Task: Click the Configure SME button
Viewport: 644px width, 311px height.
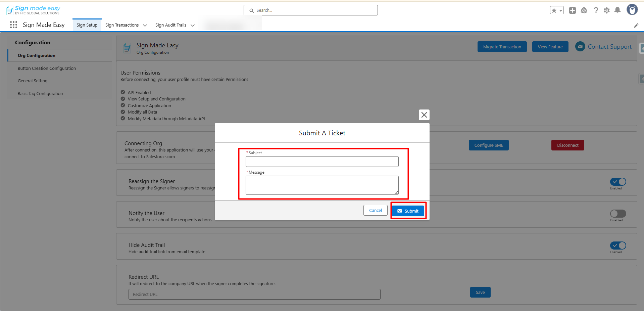Action: [489, 145]
